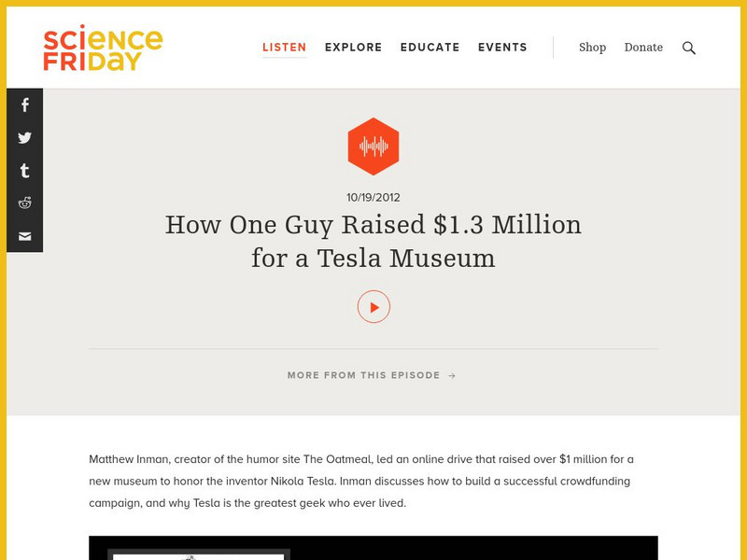The image size is (747, 560).
Task: Click the embedded video at page bottom
Action: click(x=373, y=548)
